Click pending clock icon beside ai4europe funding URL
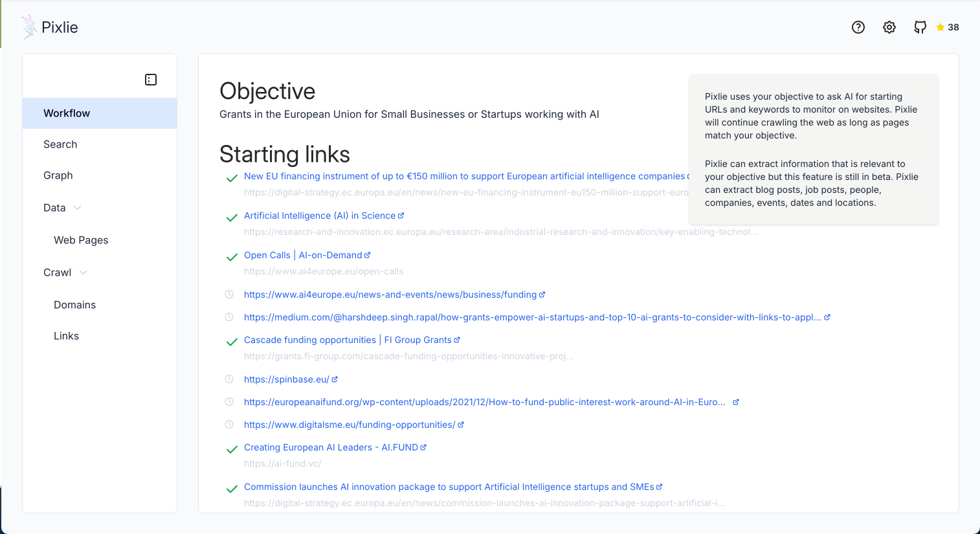The width and height of the screenshot is (980, 534). point(229,295)
